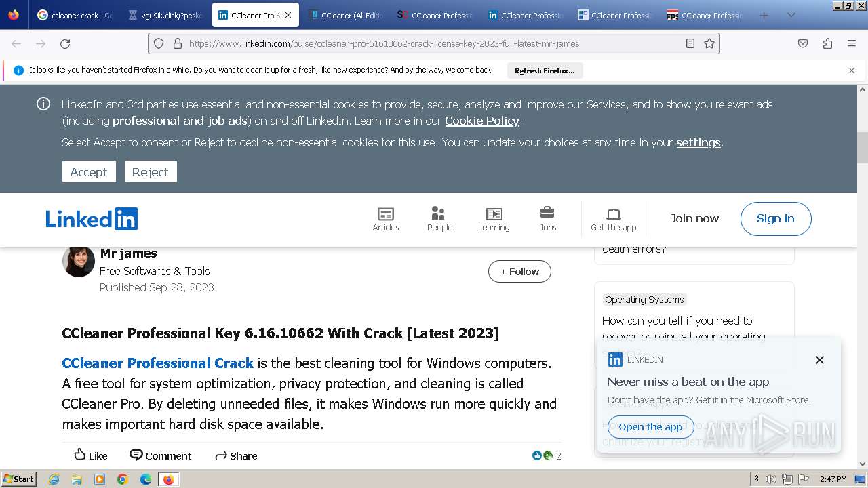Open the Jobs navigation icon

[x=548, y=219]
